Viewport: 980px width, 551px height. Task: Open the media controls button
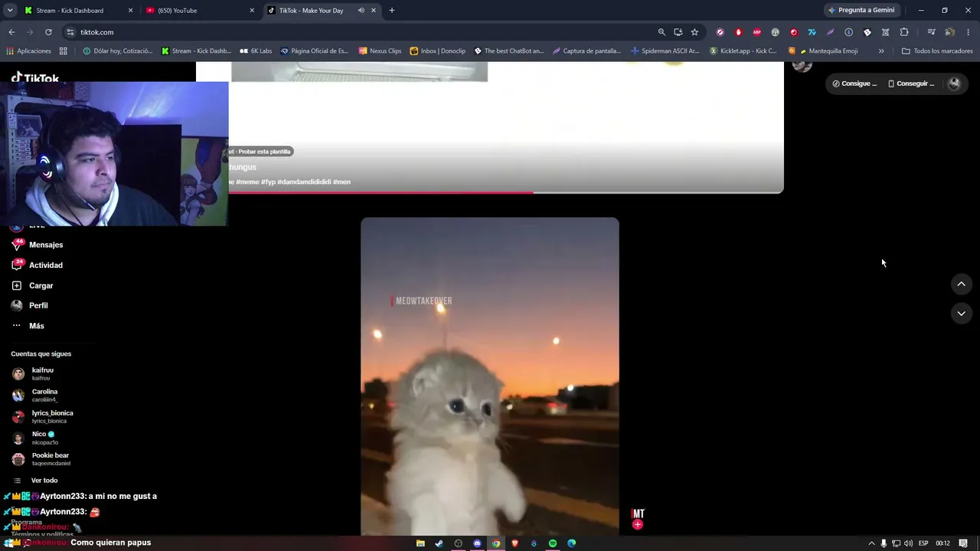[x=931, y=32]
